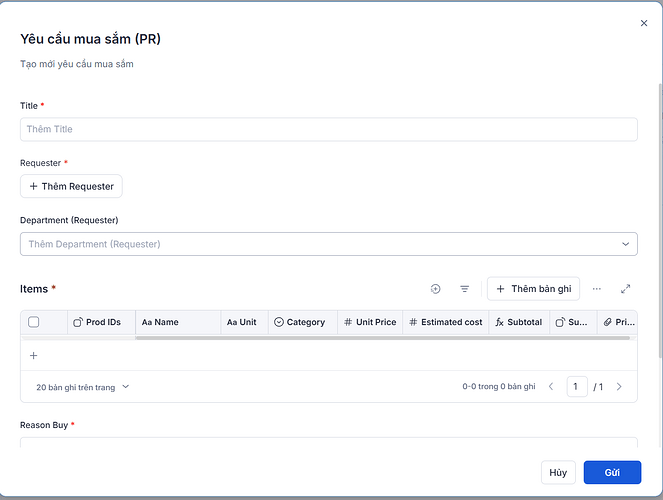Click the page number input box
The width and height of the screenshot is (663, 500).
(x=577, y=387)
